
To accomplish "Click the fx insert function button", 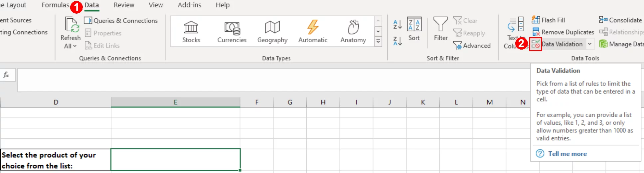I will tap(7, 75).
